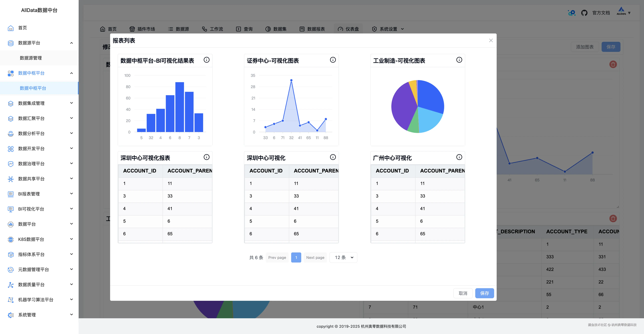The image size is (644, 334).
Task: Click the info icon on 证券中心-可视化图表 card
Action: 333,60
